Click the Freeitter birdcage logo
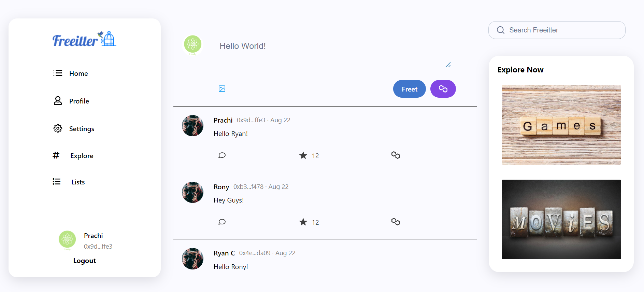 coord(84,39)
